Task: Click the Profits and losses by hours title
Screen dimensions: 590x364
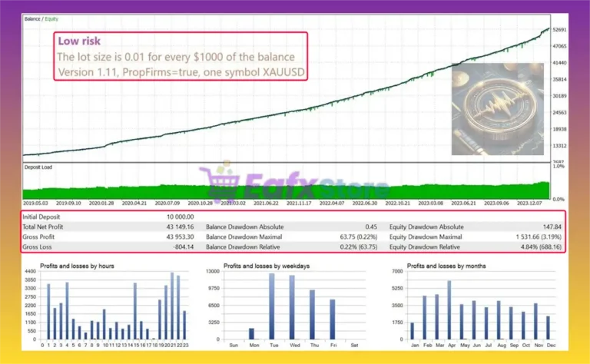Action: click(x=77, y=266)
